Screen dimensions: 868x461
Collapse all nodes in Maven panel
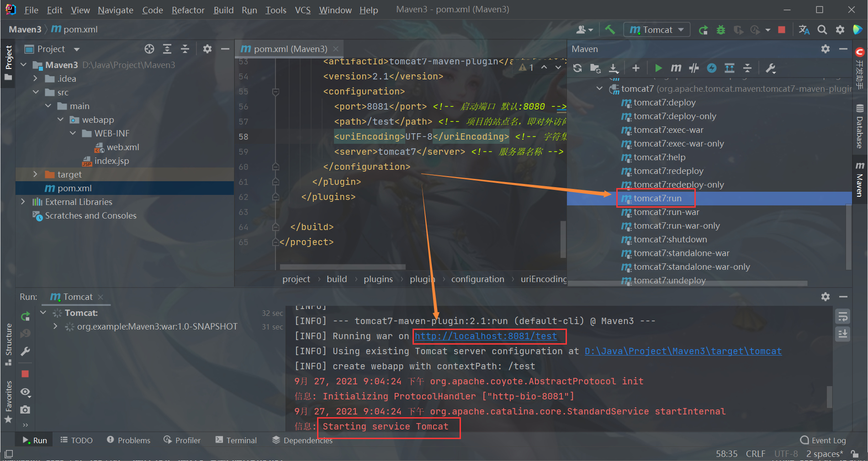click(747, 68)
